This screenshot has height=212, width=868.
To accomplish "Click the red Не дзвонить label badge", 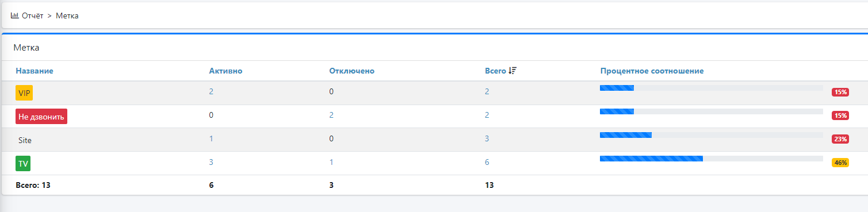I will point(41,116).
